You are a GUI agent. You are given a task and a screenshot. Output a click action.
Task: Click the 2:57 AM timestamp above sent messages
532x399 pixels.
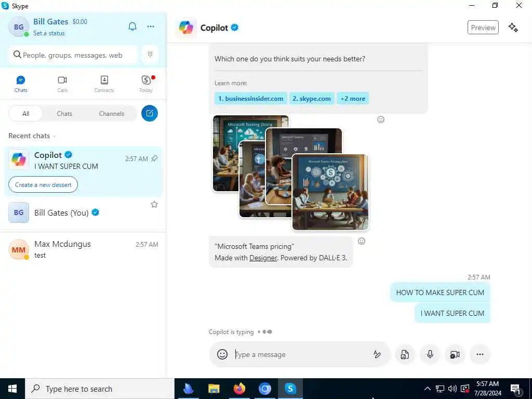tap(478, 277)
